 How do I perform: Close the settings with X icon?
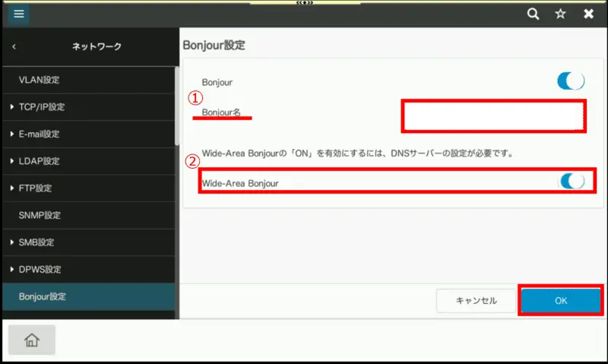[x=588, y=14]
